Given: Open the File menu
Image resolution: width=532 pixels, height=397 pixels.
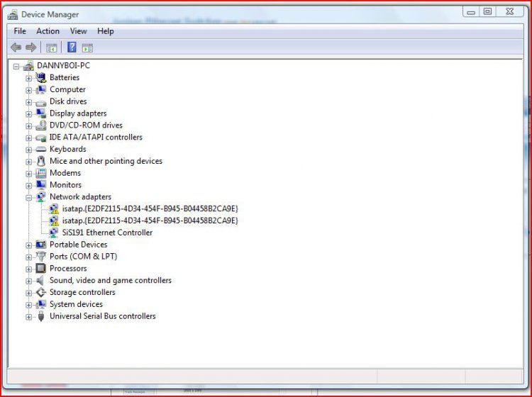Looking at the screenshot, I should 20,31.
